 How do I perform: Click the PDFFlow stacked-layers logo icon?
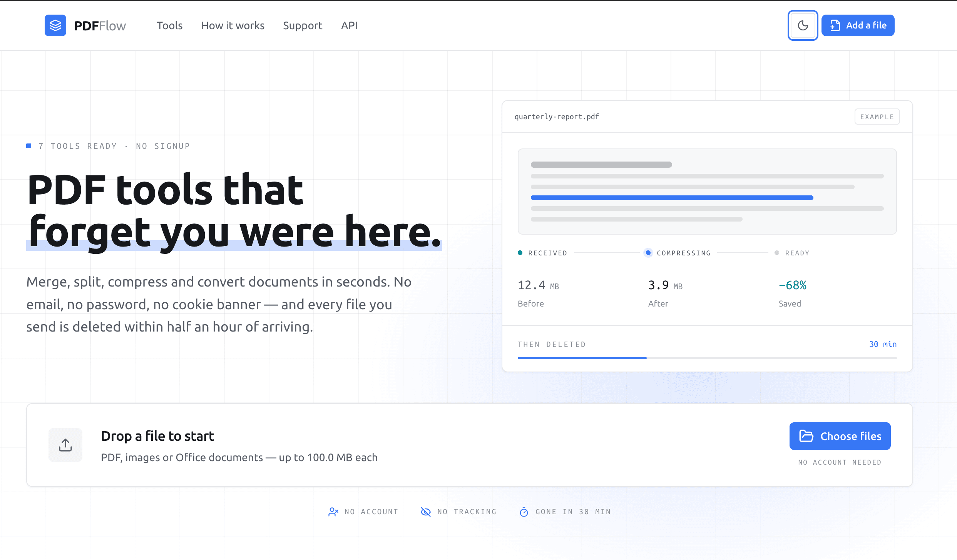55,25
